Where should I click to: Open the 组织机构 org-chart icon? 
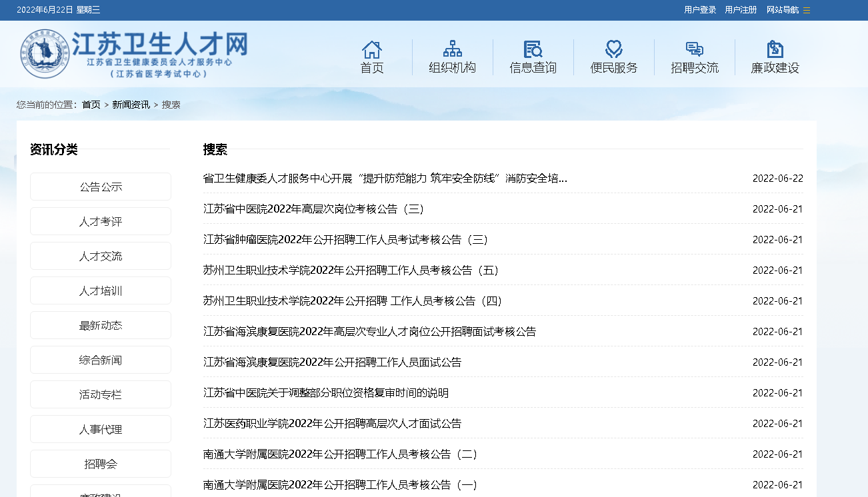(452, 49)
